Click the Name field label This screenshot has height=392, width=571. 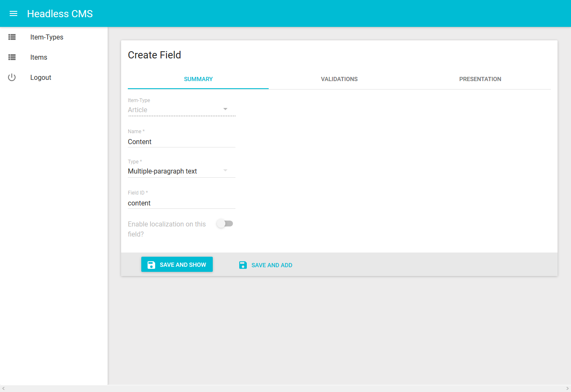(136, 132)
